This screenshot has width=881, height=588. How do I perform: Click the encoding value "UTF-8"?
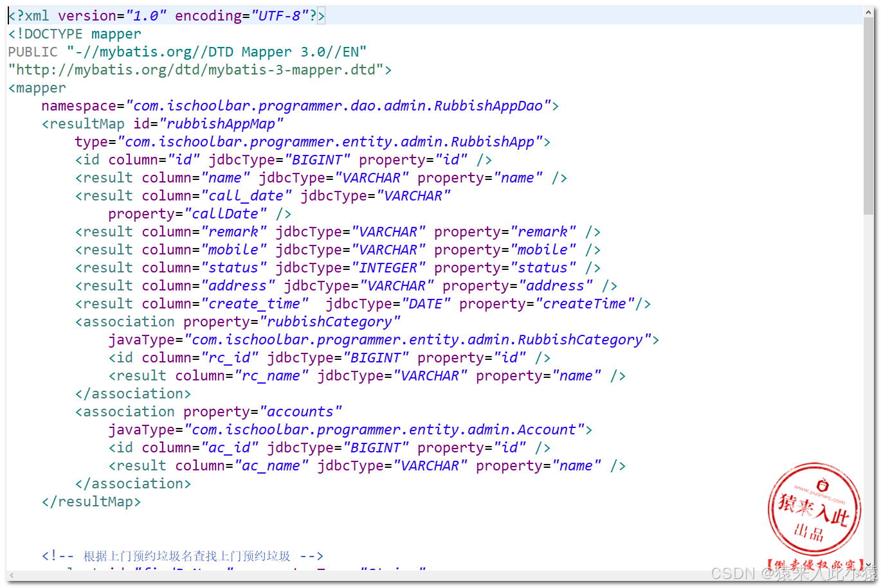click(x=279, y=15)
